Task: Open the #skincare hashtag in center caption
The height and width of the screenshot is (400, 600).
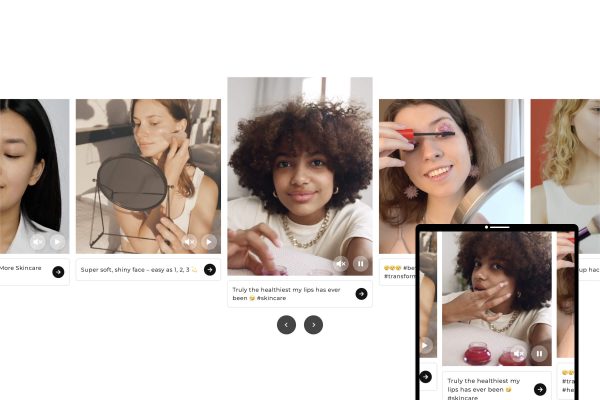Action: click(x=271, y=298)
